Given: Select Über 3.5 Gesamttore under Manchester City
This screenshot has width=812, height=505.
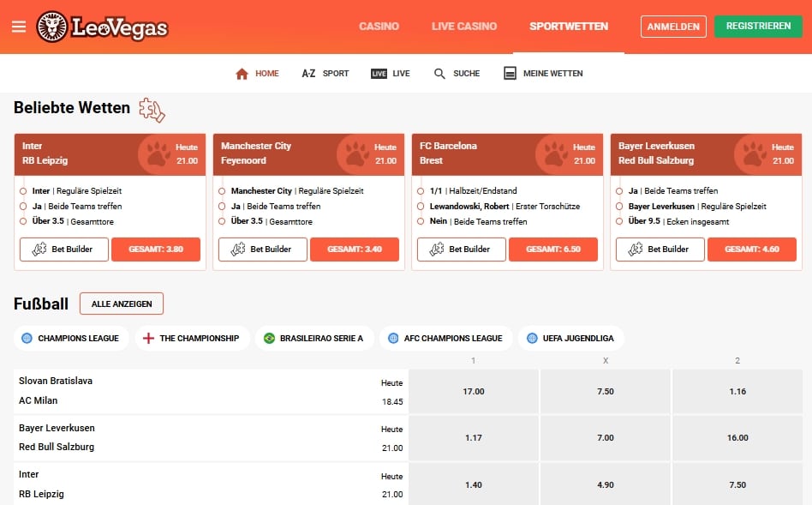Looking at the screenshot, I should point(222,221).
